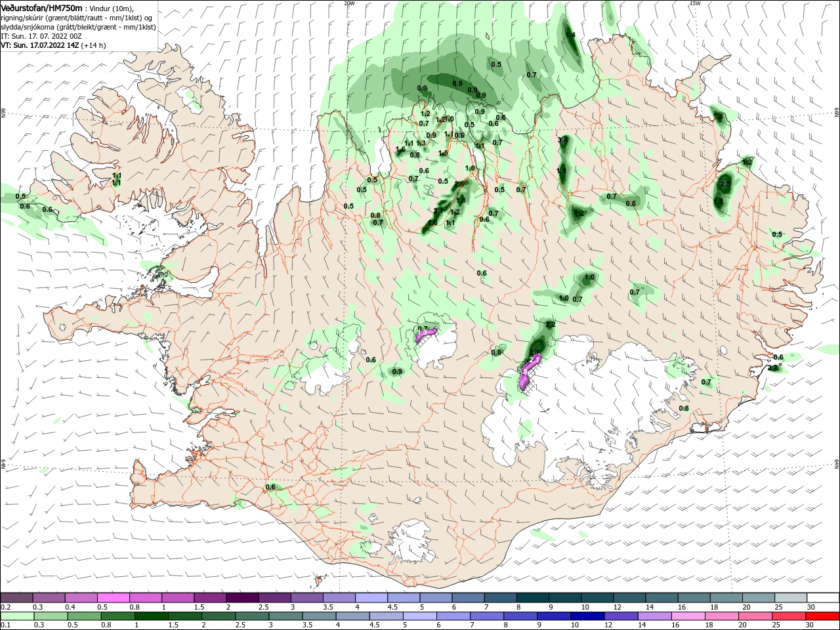Pick the light grey swatch between 25 and 30
Viewport: 840px width, 630px height.
791,598
